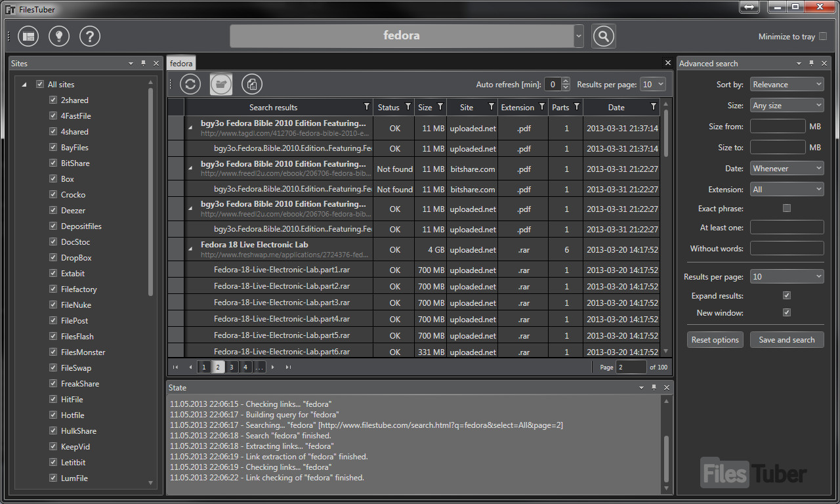The height and width of the screenshot is (504, 840).
Task: Enable the Exact phrase checkbox
Action: coord(787,208)
